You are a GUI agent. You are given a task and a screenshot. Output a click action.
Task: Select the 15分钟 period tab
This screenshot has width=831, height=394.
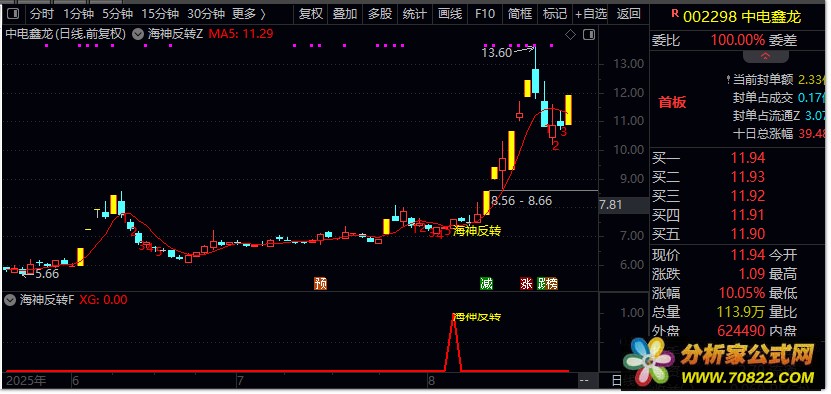click(x=160, y=13)
